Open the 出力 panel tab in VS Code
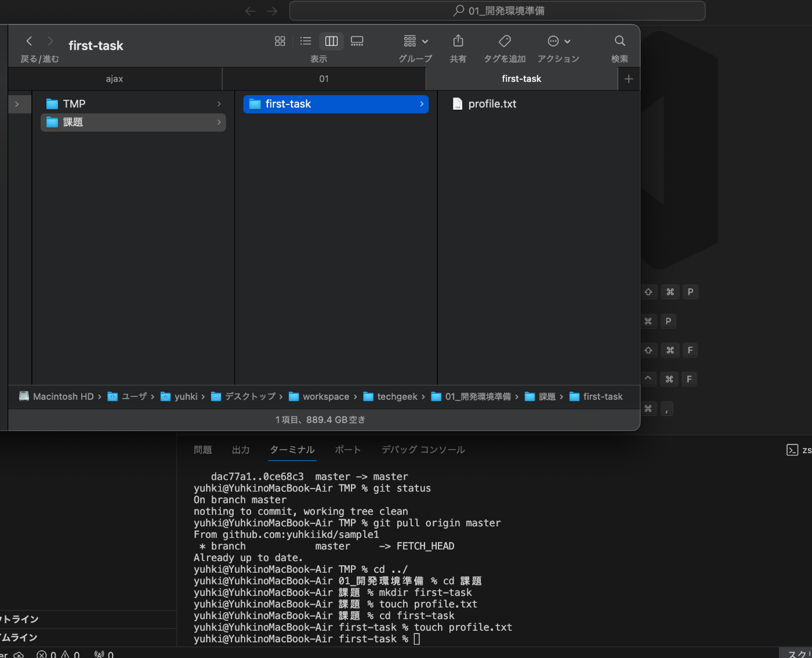Image resolution: width=812 pixels, height=658 pixels. point(241,450)
